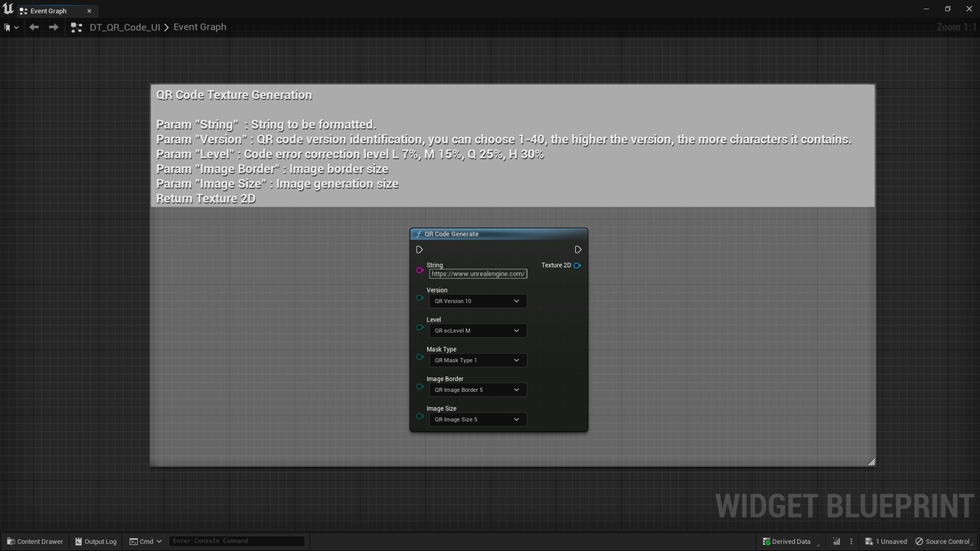Open the QR Image Border 5 dropdown
980x551 pixels.
(x=478, y=390)
